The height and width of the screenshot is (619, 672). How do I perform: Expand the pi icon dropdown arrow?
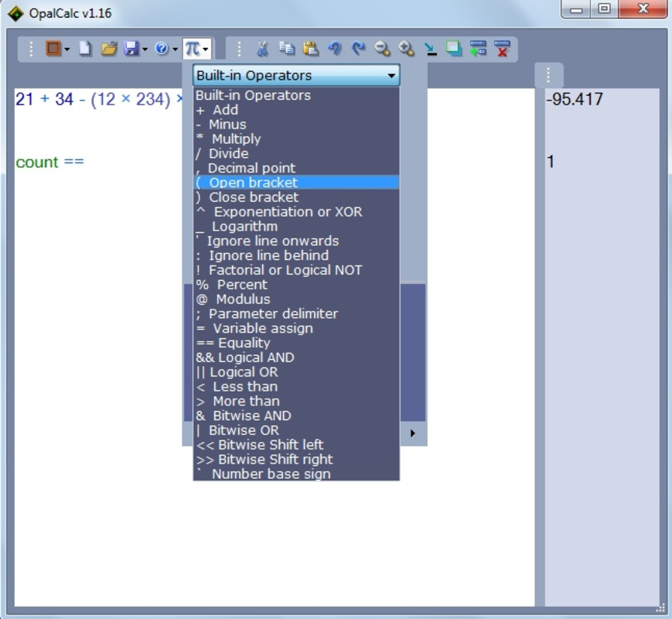206,50
